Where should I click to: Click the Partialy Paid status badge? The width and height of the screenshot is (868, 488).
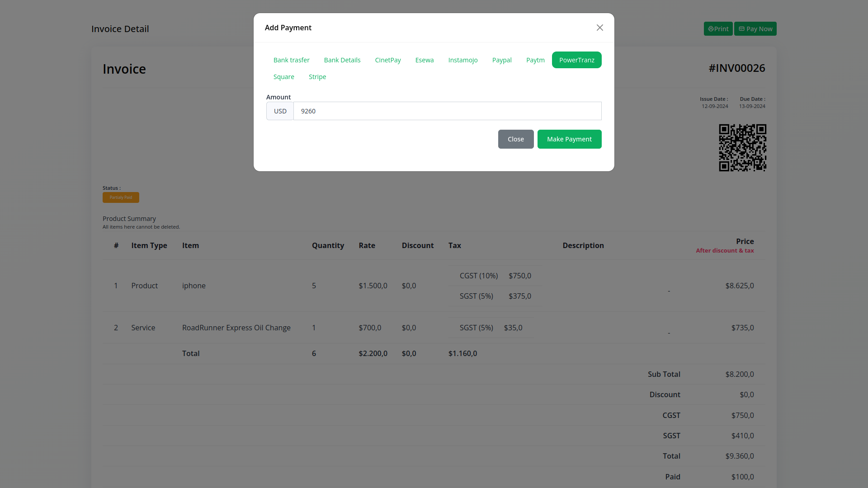pyautogui.click(x=121, y=197)
